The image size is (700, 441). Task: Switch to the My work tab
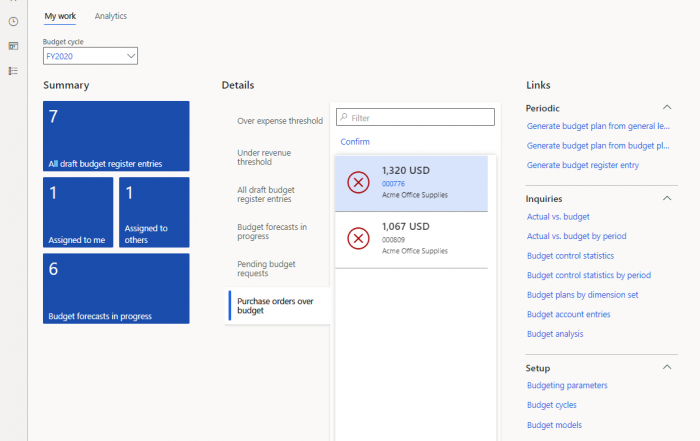(60, 16)
